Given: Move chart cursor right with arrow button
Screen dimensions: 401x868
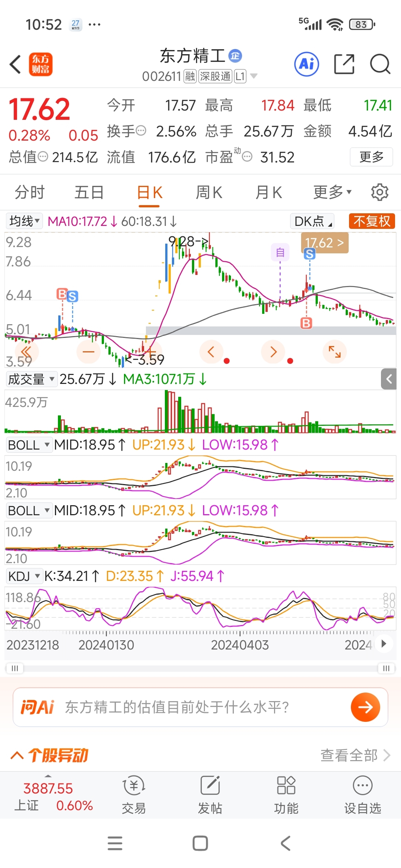Looking at the screenshot, I should (x=273, y=351).
